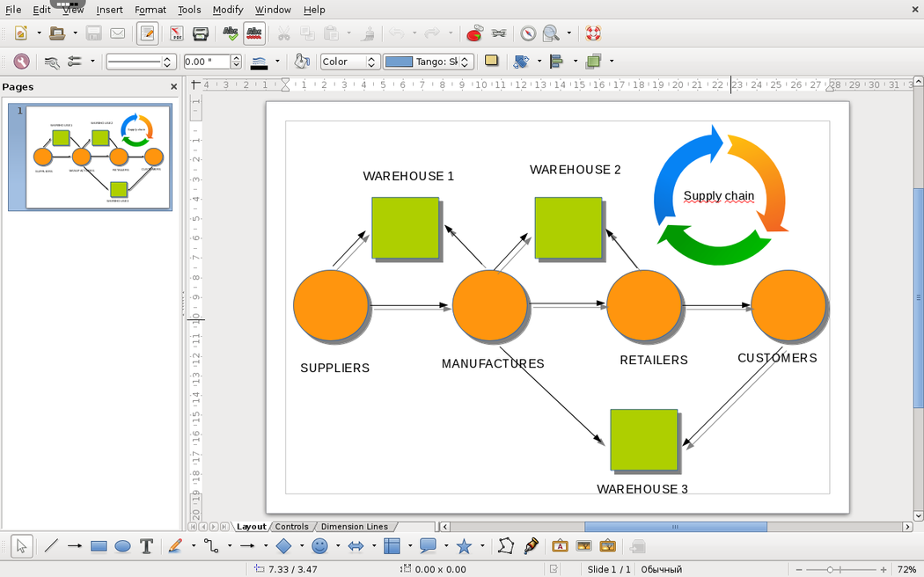
Task: Expand the symbol shapes smiley dropdown arrow
Action: click(338, 546)
